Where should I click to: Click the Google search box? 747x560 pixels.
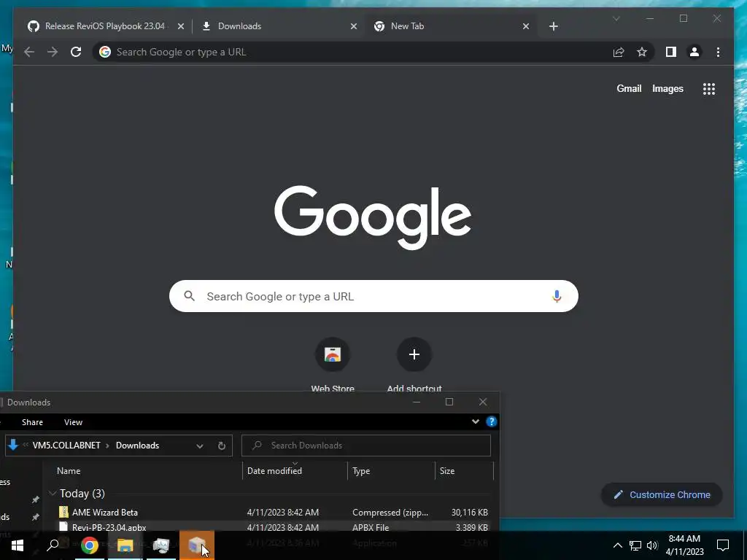(x=373, y=296)
